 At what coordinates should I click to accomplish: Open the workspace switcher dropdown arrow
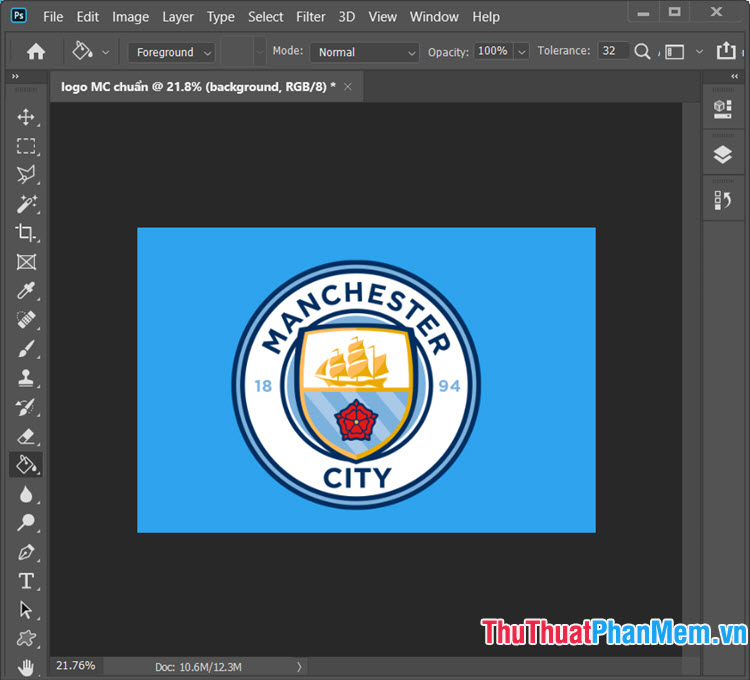tap(699, 52)
